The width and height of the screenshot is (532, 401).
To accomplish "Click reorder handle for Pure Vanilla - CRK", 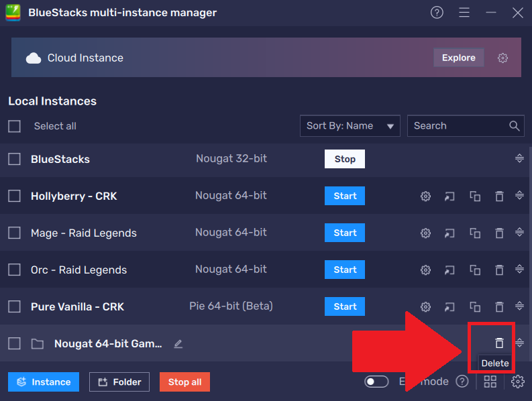I will (519, 306).
